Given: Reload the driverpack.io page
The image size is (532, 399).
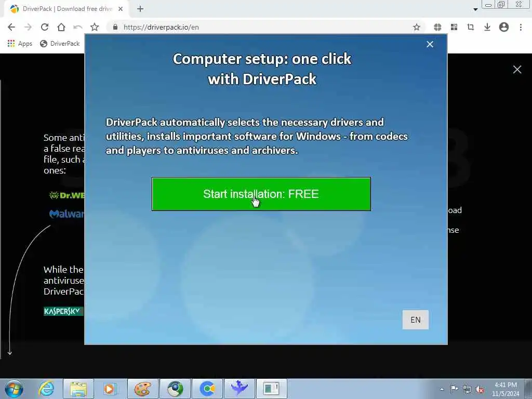Looking at the screenshot, I should click(x=45, y=27).
